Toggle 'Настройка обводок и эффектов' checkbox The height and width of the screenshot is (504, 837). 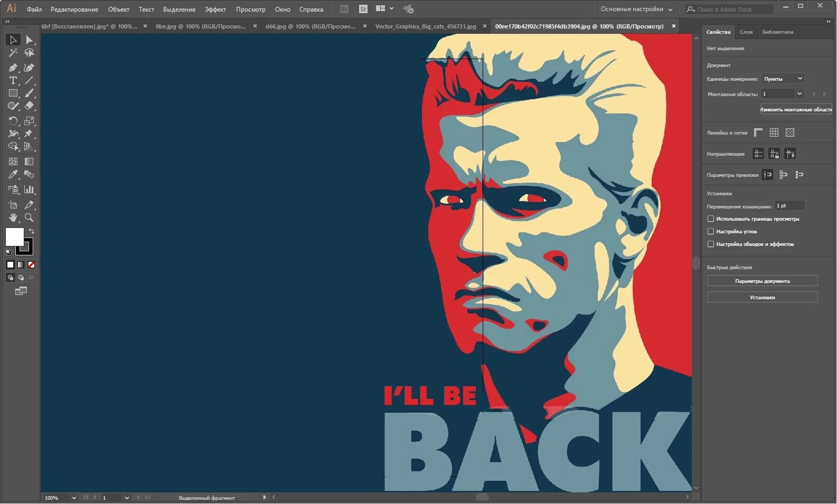click(711, 244)
